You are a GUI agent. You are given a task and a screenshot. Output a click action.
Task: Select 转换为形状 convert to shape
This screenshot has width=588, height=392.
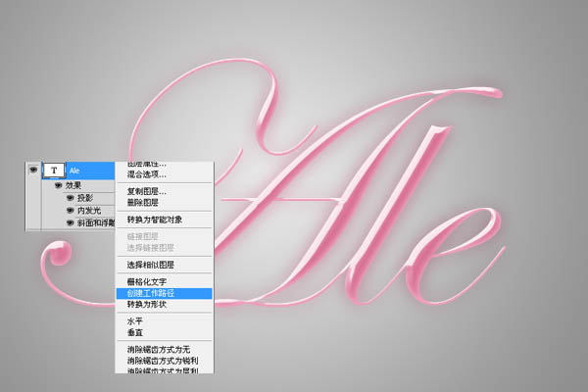[147, 304]
